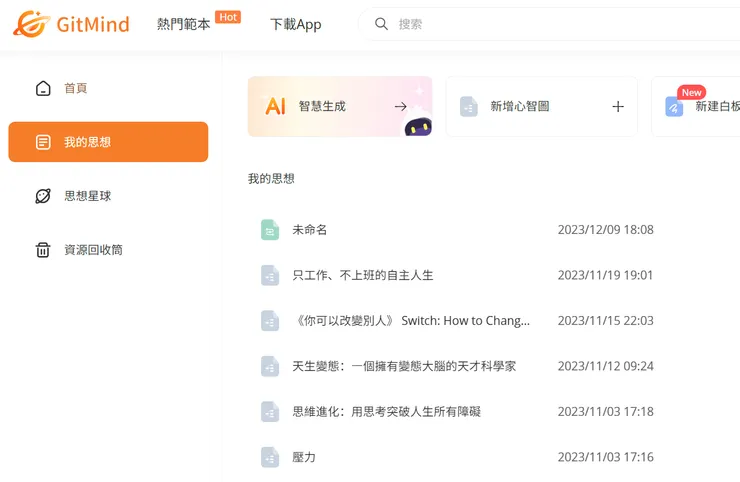Click the plus icon for 新增心智圖

click(x=617, y=106)
